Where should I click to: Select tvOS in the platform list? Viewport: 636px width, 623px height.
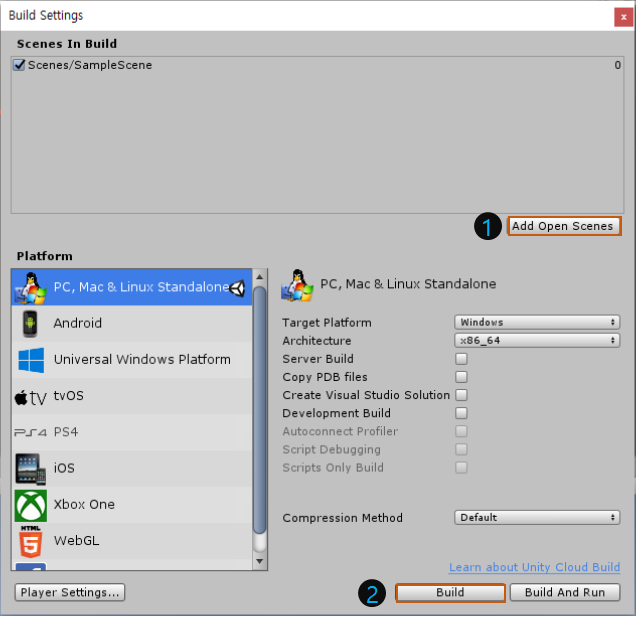pyautogui.click(x=132, y=396)
